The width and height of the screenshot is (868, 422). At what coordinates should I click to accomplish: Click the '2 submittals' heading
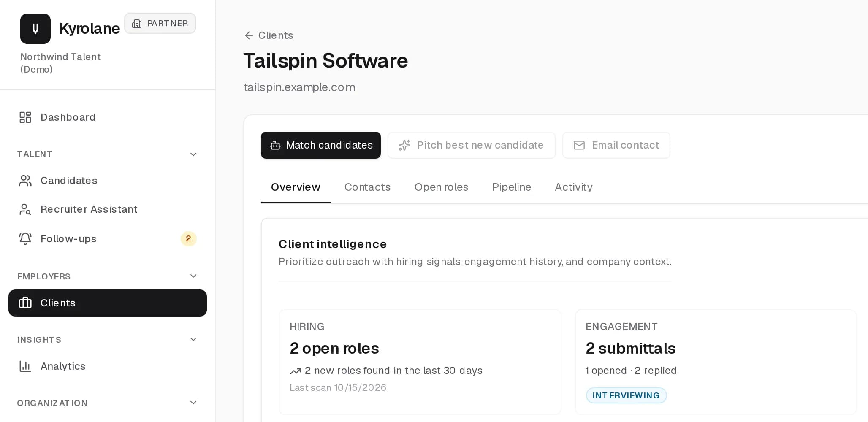[x=631, y=349]
